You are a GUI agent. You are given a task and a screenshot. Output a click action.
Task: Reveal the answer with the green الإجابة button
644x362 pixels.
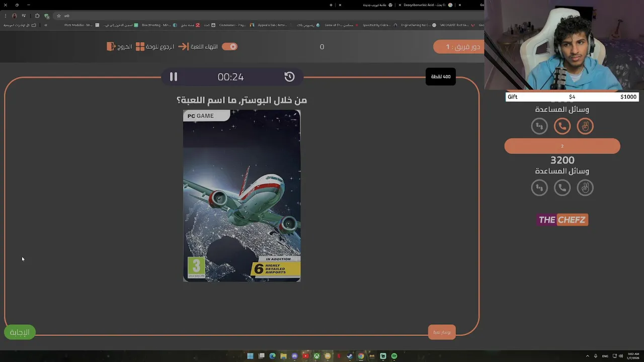pos(20,332)
